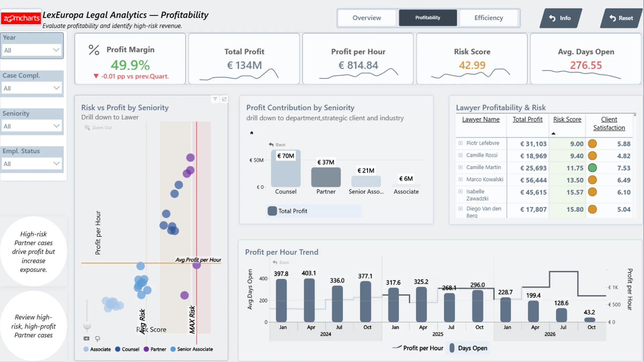Click the zoom slider handle on scatter chart

click(87, 325)
